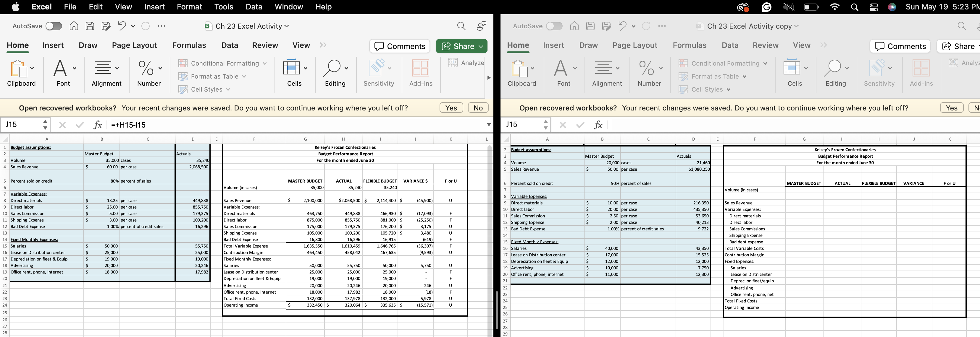Open the Data menu in the menu bar
Image resolution: width=980 pixels, height=337 pixels.
pos(254,6)
